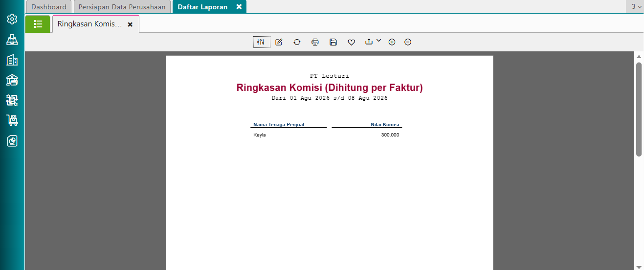Open the purchasing trolley module icon
Viewport: 644px width, 270px height.
pos(12,120)
